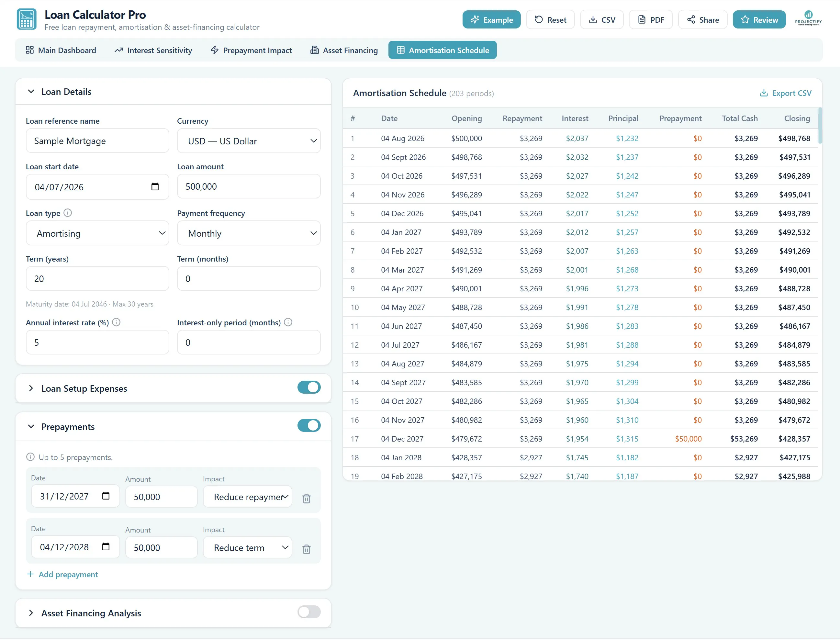Click the $50,000 prepayment cell
Screen dimensions: 840x640
[688, 439]
